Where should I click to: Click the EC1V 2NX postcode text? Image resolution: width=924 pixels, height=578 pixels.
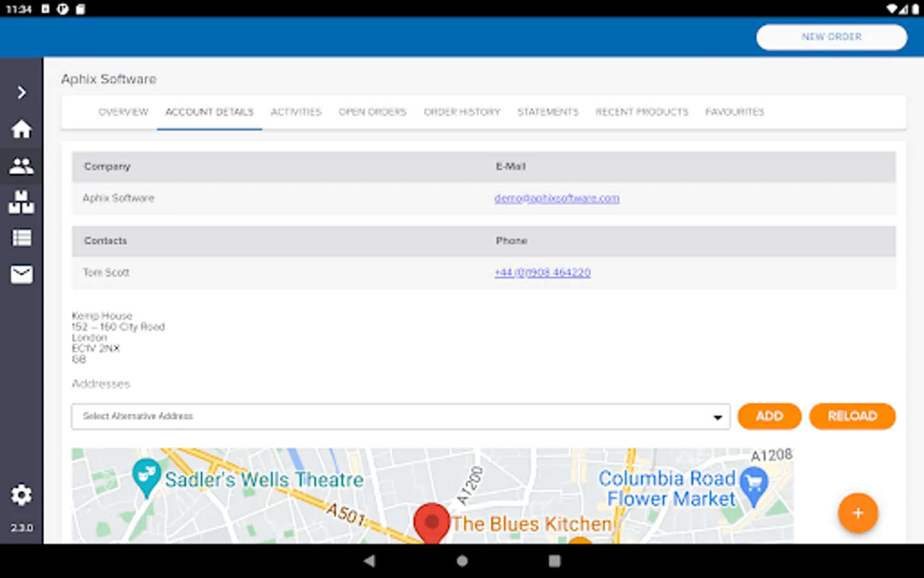click(96, 348)
